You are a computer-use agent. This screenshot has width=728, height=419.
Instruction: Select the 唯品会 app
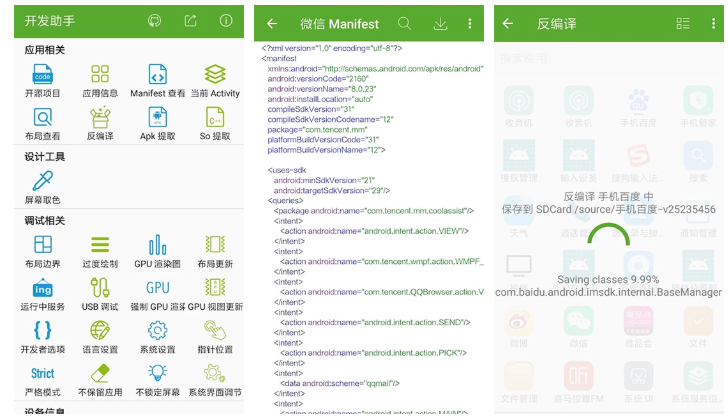[638, 327]
